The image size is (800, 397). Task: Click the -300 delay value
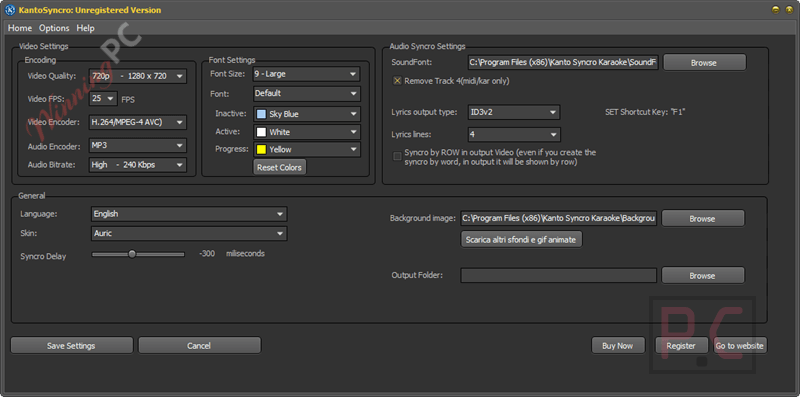[x=207, y=254]
